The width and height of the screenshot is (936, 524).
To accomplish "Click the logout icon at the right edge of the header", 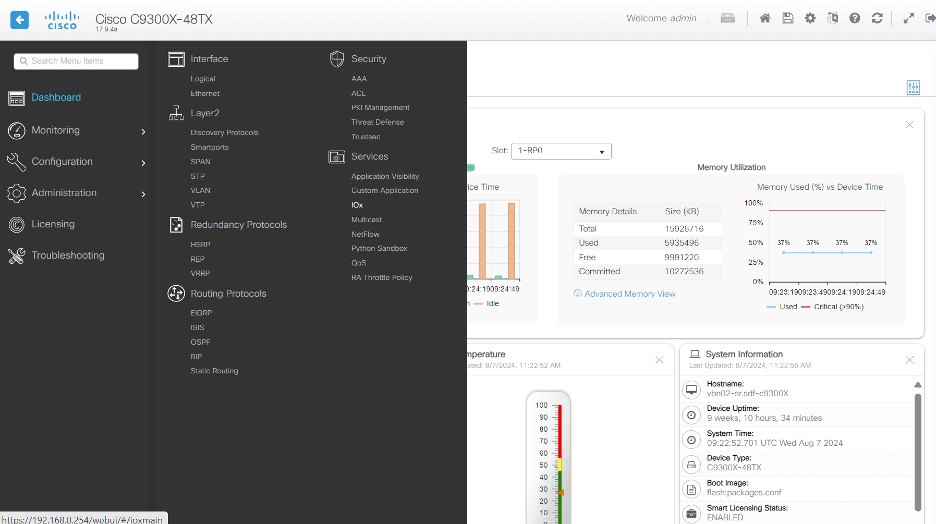I will tap(930, 19).
